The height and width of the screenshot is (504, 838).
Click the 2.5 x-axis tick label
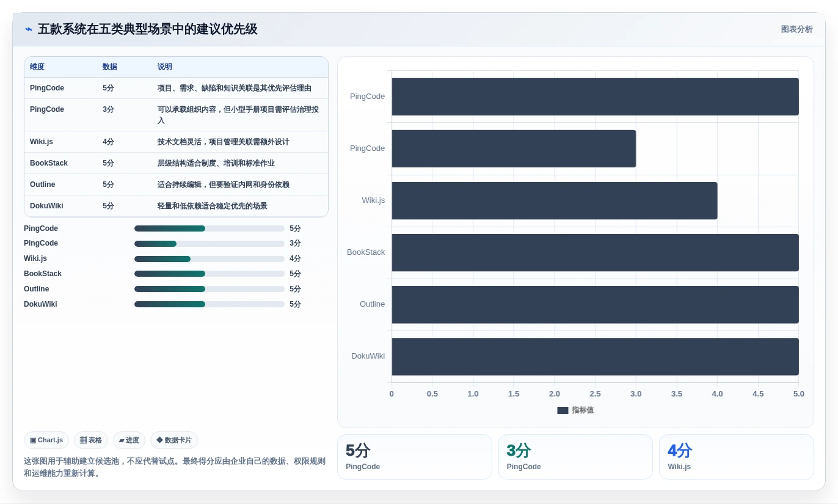(x=595, y=394)
